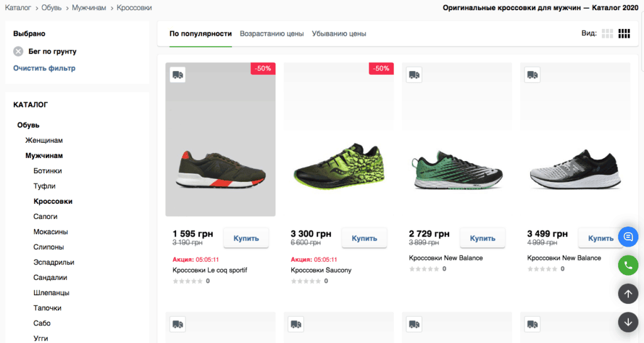Buy the 3 499 грн New Balance sneakers
Viewport: 644px width, 343px height.
pyautogui.click(x=601, y=239)
